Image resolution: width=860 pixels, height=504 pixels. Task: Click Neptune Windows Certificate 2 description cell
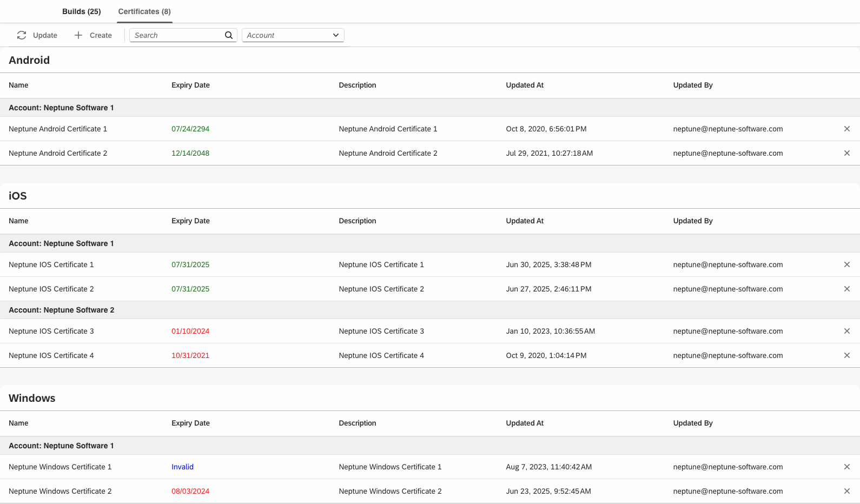(x=390, y=491)
